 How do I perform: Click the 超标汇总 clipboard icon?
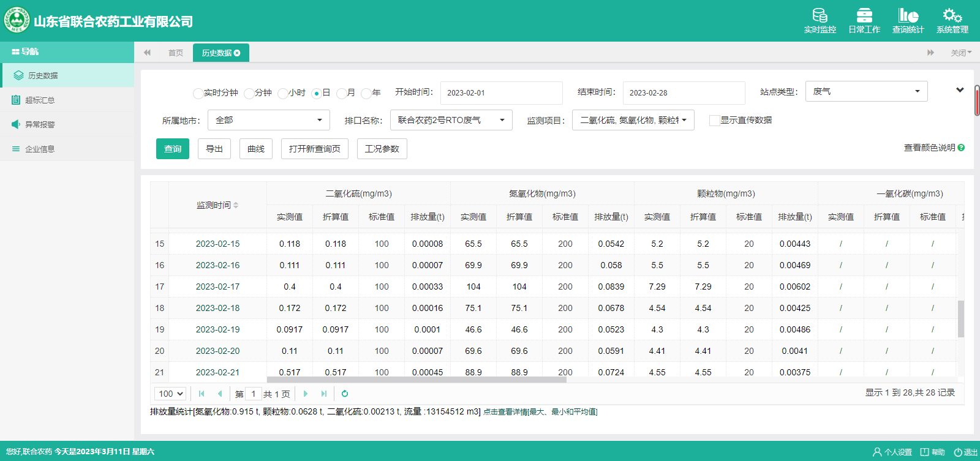(x=16, y=100)
